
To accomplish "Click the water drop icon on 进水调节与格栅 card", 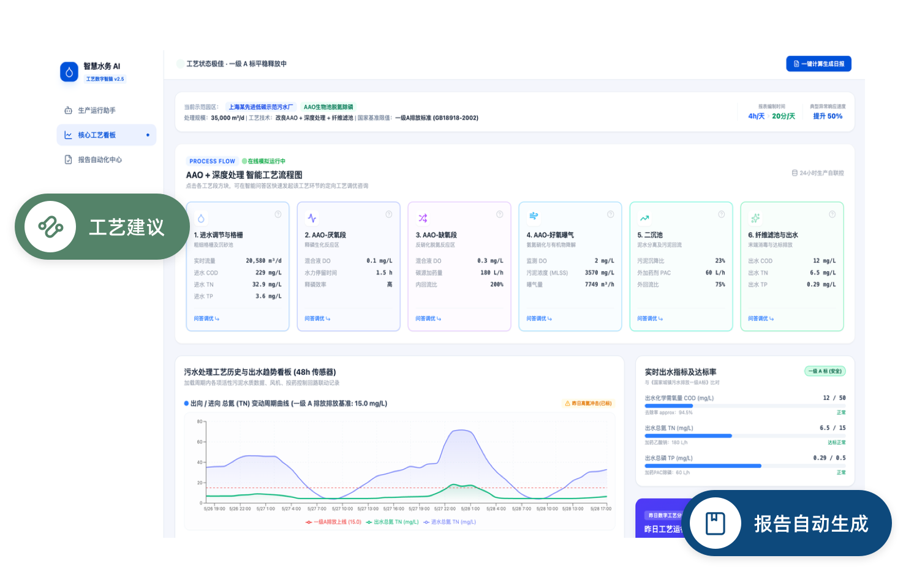I will pos(201,218).
